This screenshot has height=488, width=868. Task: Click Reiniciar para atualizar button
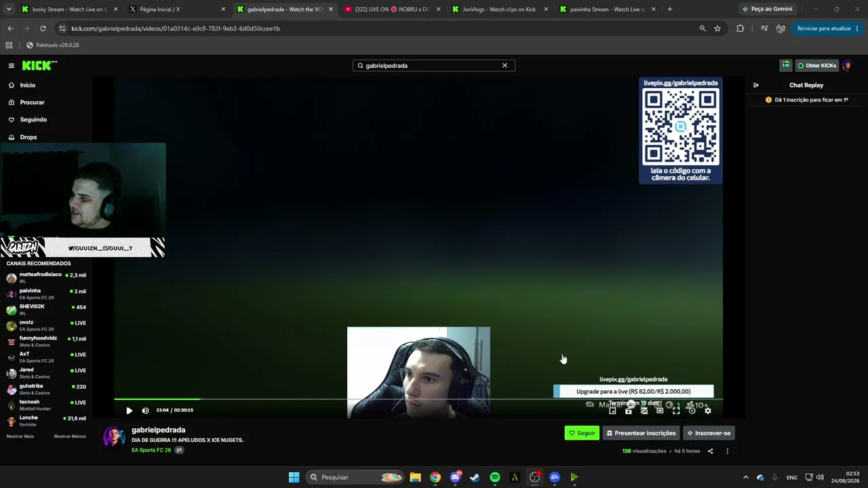pos(828,28)
